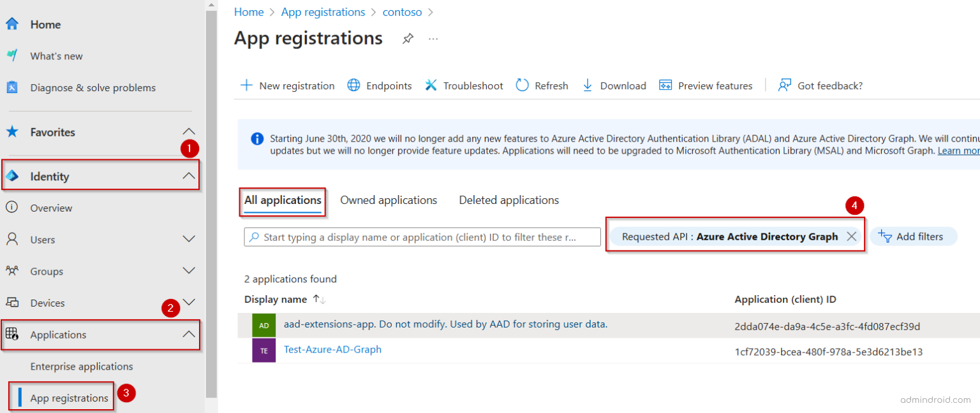The height and width of the screenshot is (413, 980).
Task: Click search magnifier icon in filter box
Action: [255, 237]
